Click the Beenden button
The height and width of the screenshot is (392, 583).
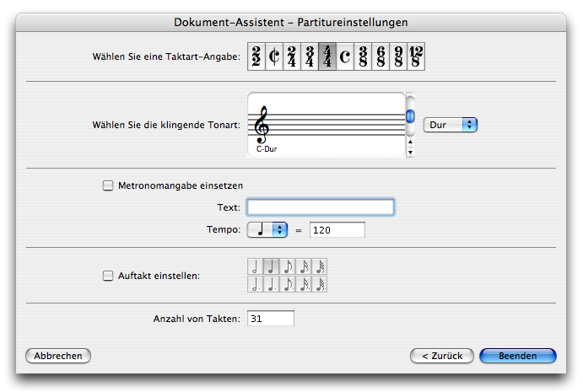[517, 356]
